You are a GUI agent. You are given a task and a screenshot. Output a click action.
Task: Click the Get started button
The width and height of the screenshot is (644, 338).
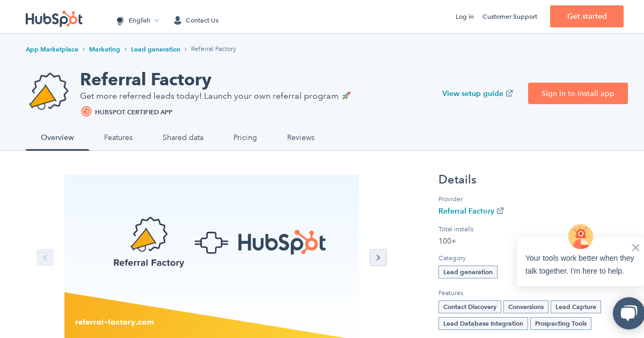point(587,17)
